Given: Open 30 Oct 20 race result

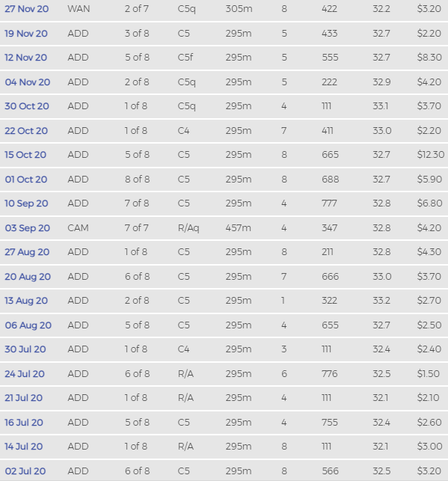Looking at the screenshot, I should point(27,106).
